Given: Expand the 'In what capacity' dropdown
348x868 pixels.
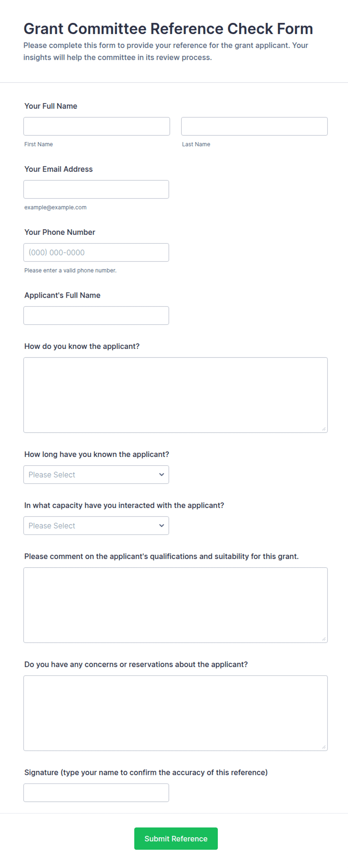Looking at the screenshot, I should (x=96, y=525).
